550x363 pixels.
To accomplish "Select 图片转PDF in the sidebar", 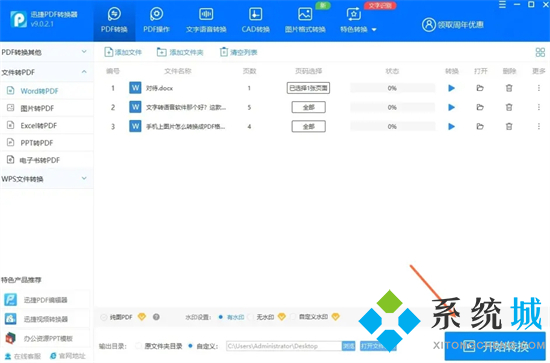I will coord(46,108).
